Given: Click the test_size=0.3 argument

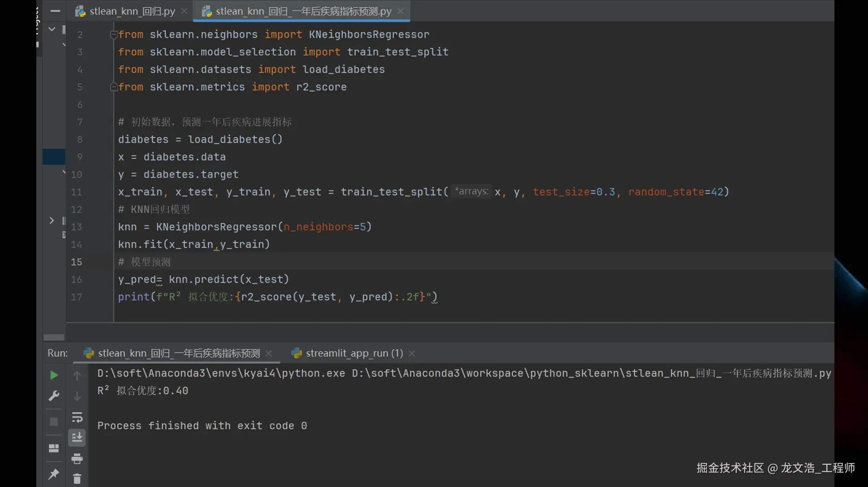Looking at the screenshot, I should pos(574,192).
